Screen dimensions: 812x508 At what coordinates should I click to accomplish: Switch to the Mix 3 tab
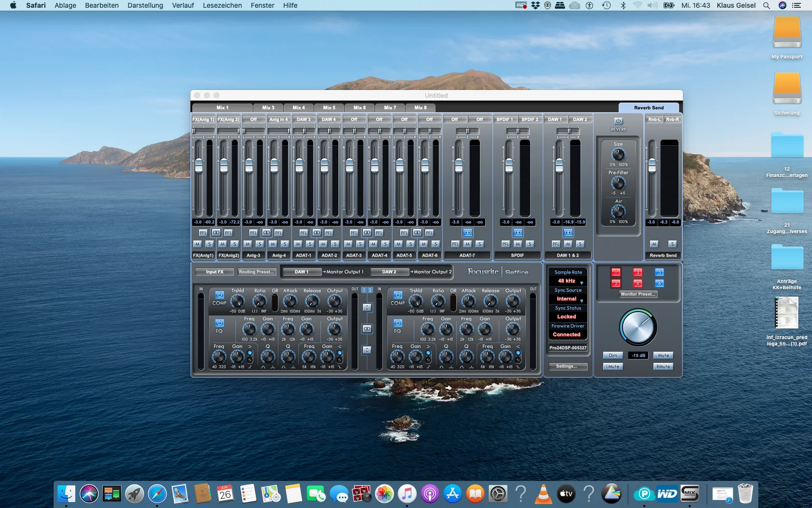click(268, 108)
